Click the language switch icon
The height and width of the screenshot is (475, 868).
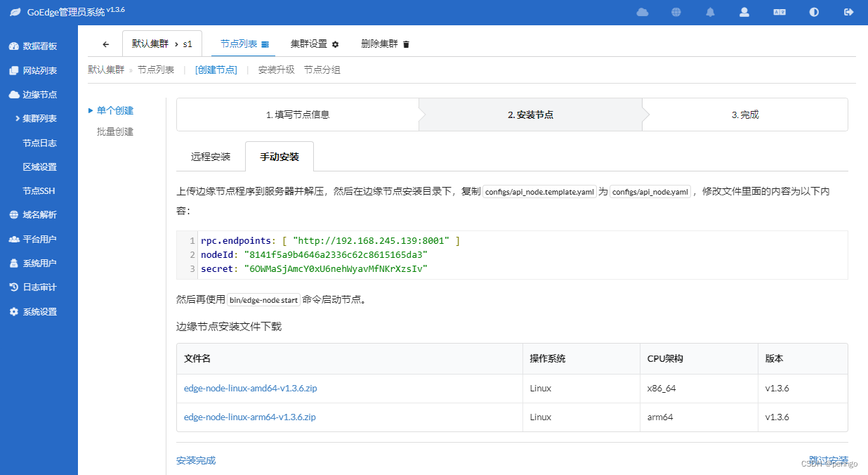click(780, 13)
